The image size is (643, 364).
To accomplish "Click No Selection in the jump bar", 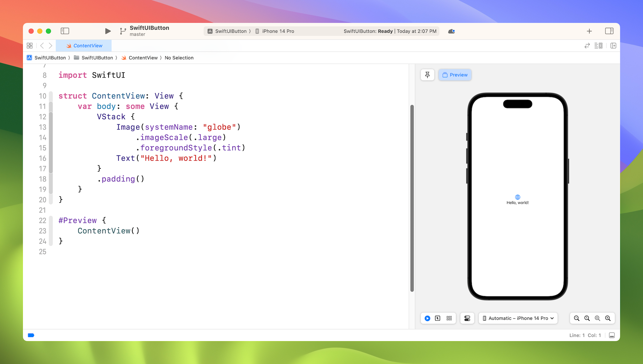I will point(179,58).
